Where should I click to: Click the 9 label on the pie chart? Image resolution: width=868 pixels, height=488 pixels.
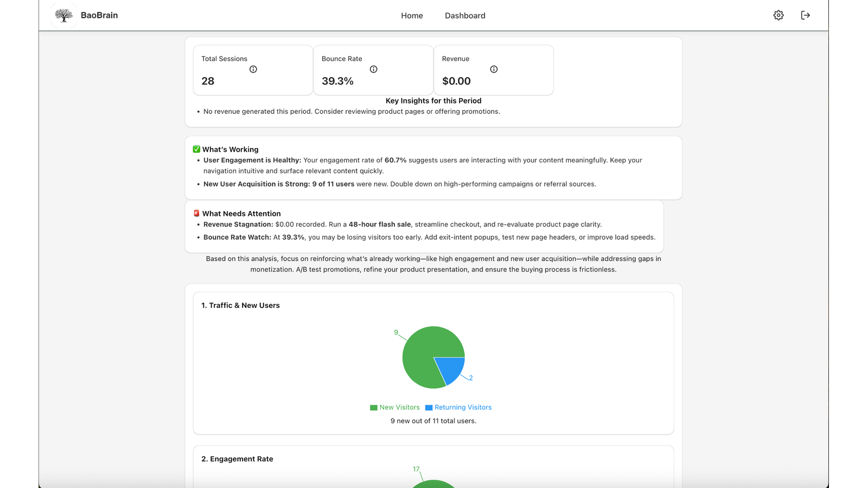(x=395, y=331)
